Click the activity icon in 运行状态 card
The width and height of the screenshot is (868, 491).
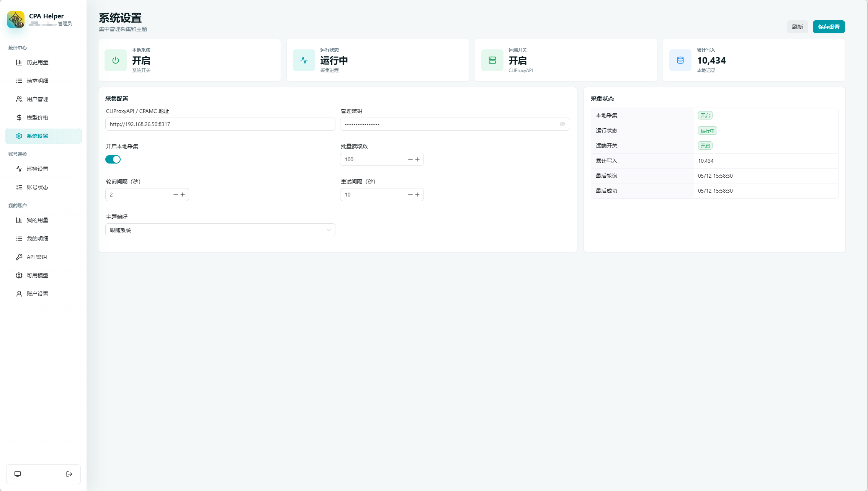(x=304, y=60)
